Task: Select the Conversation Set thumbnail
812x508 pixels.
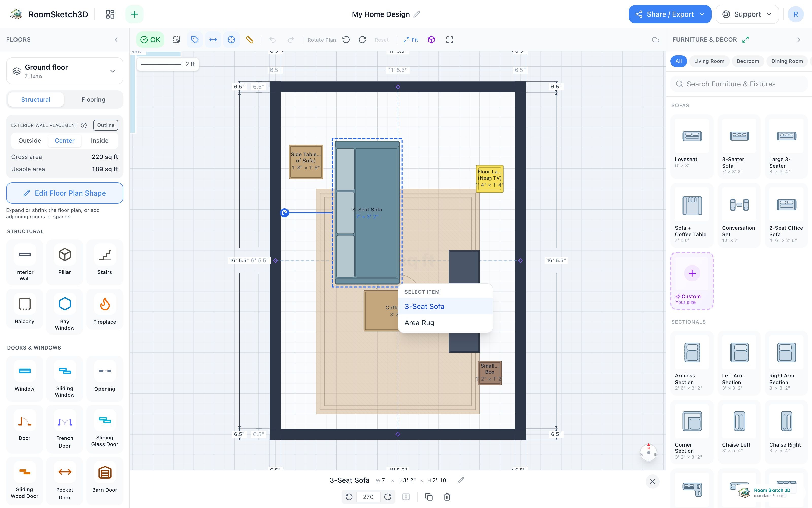Action: pos(739,205)
